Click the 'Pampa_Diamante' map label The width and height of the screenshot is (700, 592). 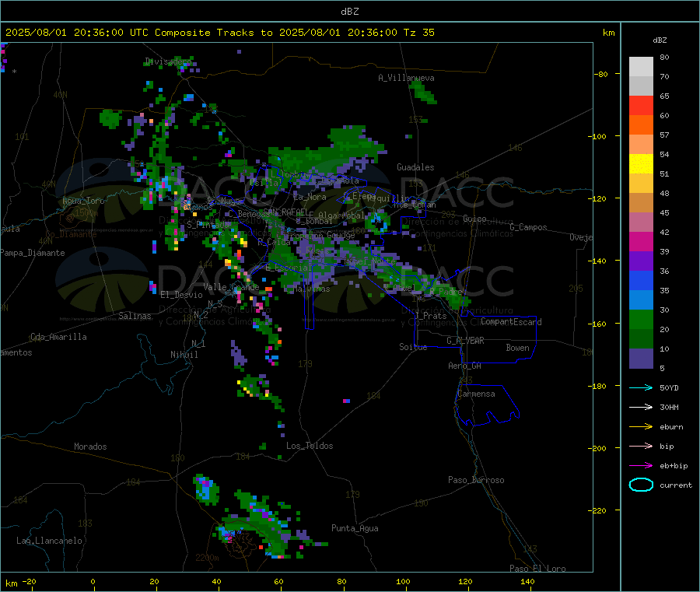[x=33, y=253]
